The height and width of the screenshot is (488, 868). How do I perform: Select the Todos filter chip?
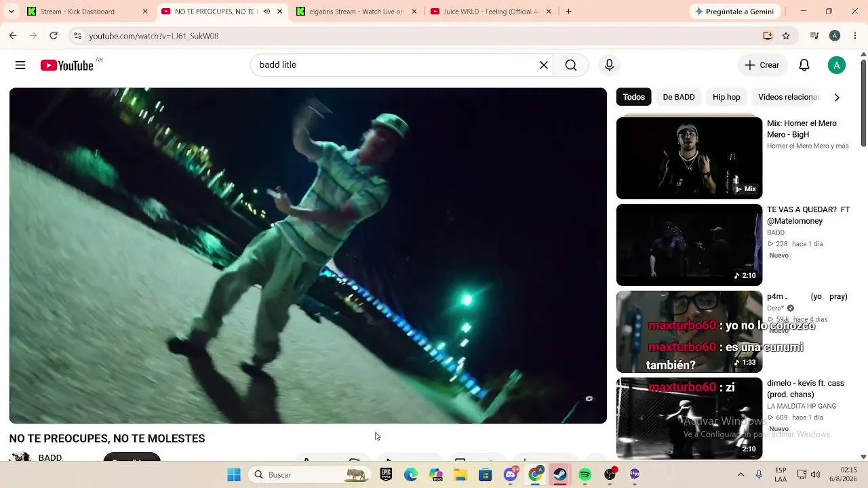pyautogui.click(x=634, y=97)
